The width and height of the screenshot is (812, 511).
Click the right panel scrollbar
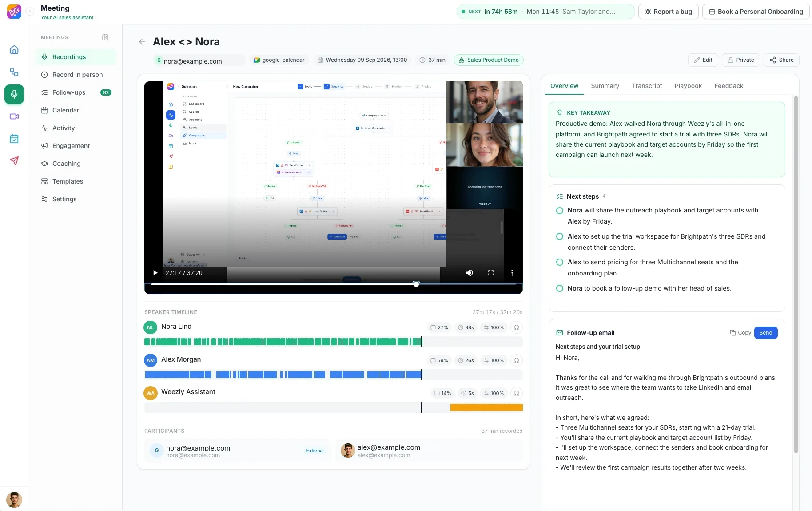pos(796,274)
